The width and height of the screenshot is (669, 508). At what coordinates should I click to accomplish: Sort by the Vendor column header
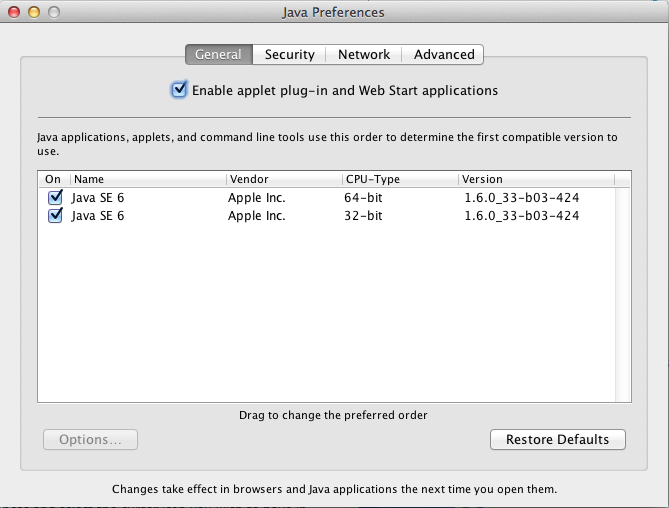pos(284,179)
